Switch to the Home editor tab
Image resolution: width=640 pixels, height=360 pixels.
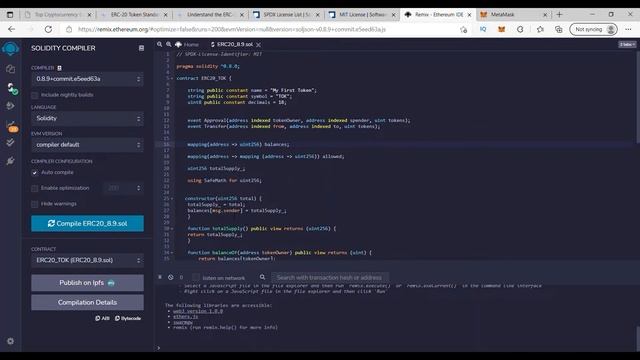click(187, 44)
